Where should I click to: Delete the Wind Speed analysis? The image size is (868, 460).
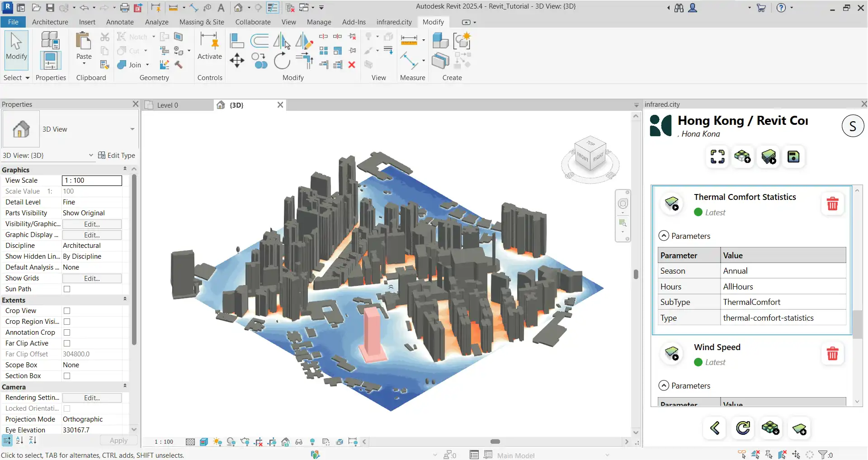point(832,354)
